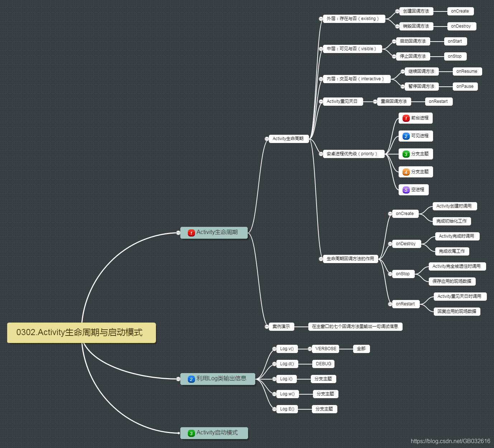Collapse the 内层：交互与否 (interactive) node
494x448 pixels.
pos(321,79)
